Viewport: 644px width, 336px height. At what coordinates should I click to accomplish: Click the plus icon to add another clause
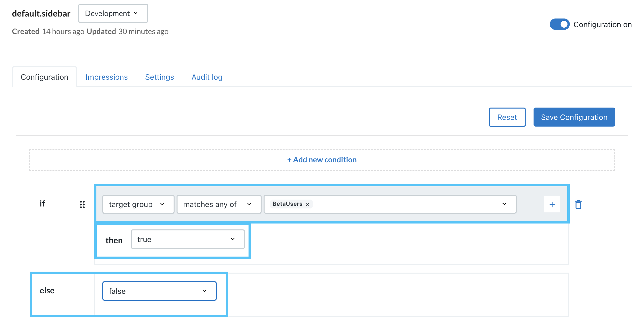[552, 204]
